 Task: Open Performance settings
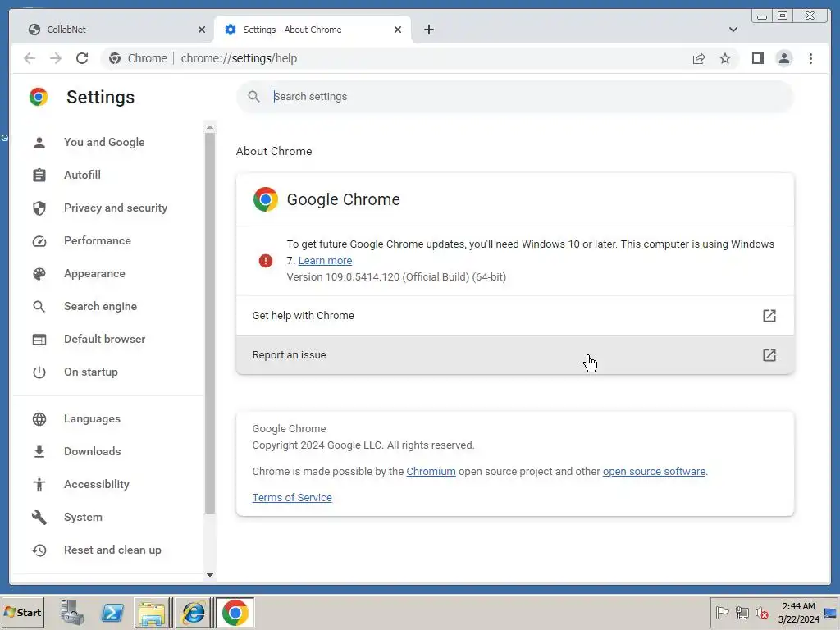click(98, 240)
